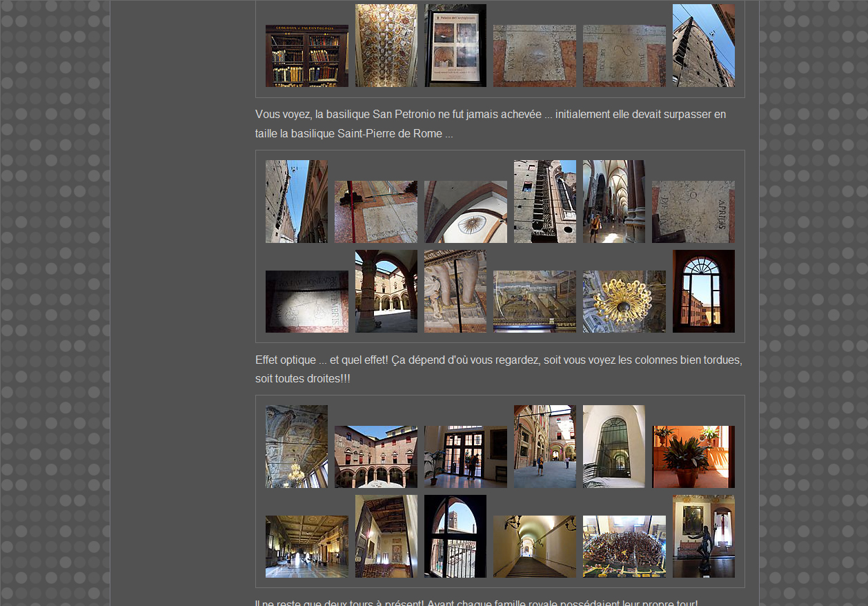Click the red rope post floor photo
Viewport: 868px width, 606px height.
(375, 212)
